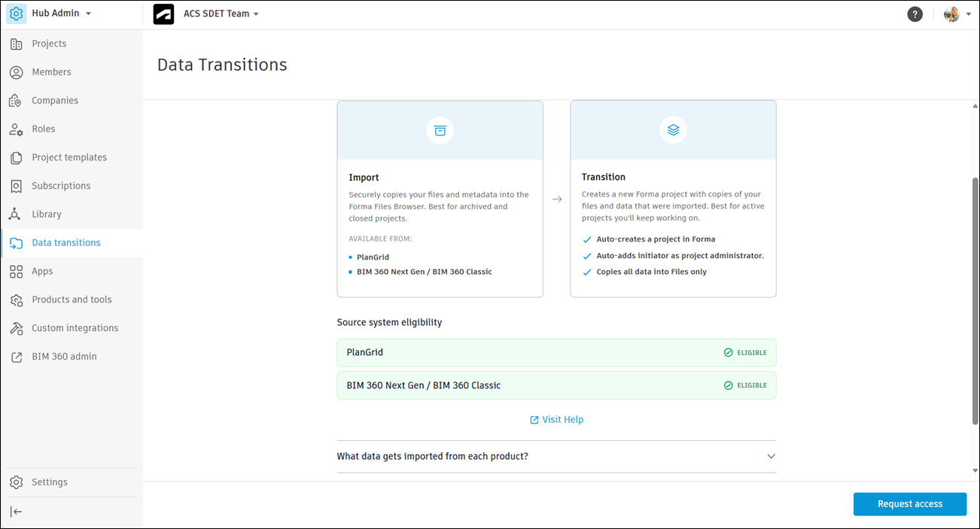The height and width of the screenshot is (529, 980).
Task: Click the Projects icon in sidebar
Action: pos(16,44)
